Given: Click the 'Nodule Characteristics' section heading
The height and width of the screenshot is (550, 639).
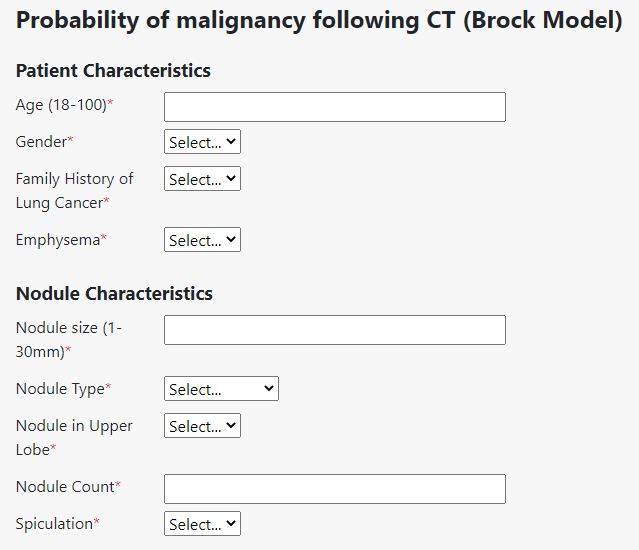Looking at the screenshot, I should pyautogui.click(x=114, y=293).
